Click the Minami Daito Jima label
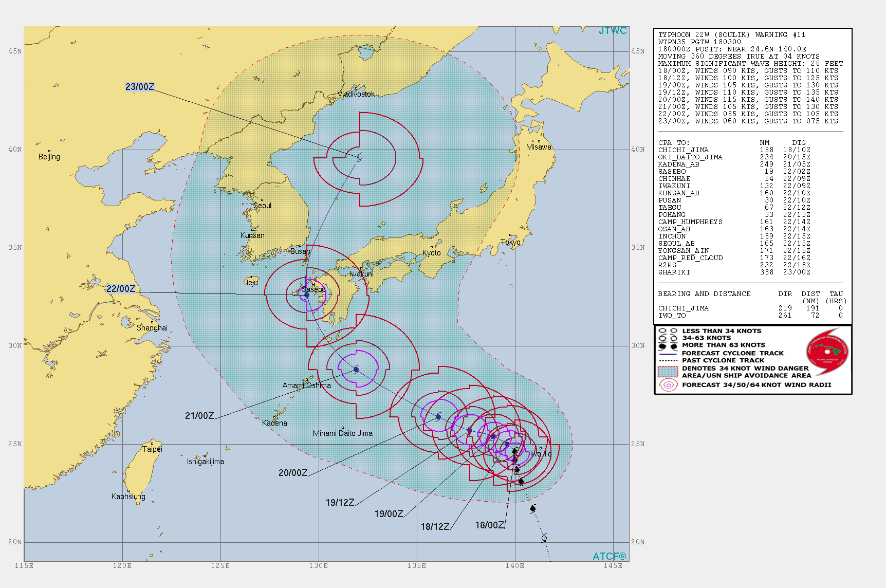The image size is (886, 588). click(343, 433)
